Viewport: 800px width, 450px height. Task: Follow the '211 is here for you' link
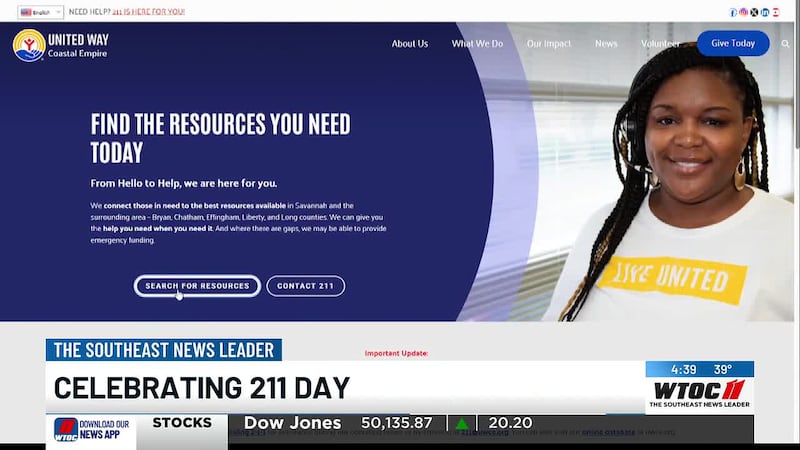[148, 12]
